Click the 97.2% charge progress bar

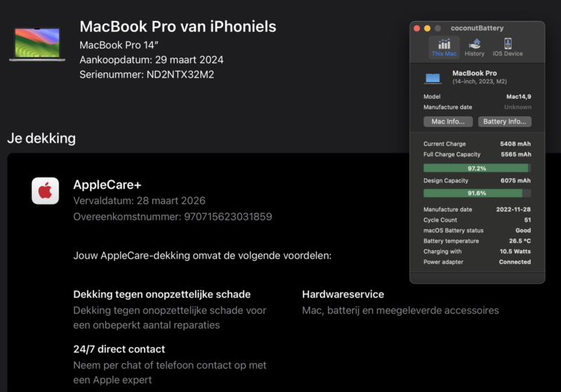pos(477,168)
